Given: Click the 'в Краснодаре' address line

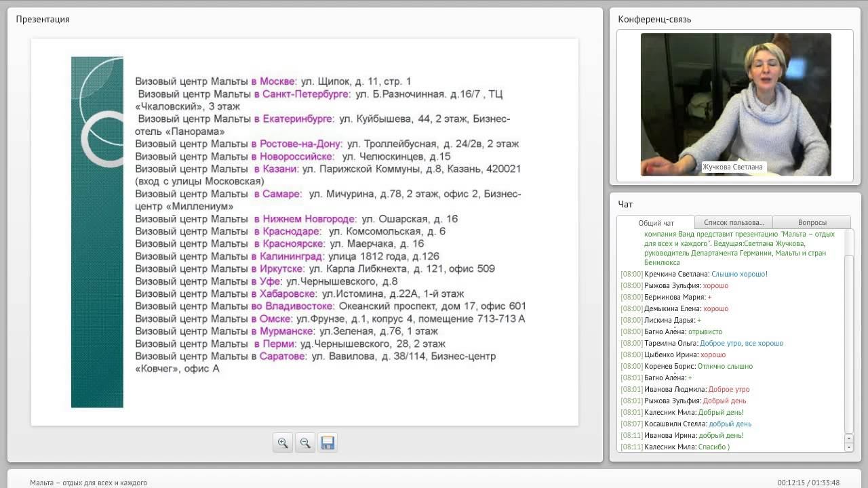Looking at the screenshot, I should coord(290,231).
